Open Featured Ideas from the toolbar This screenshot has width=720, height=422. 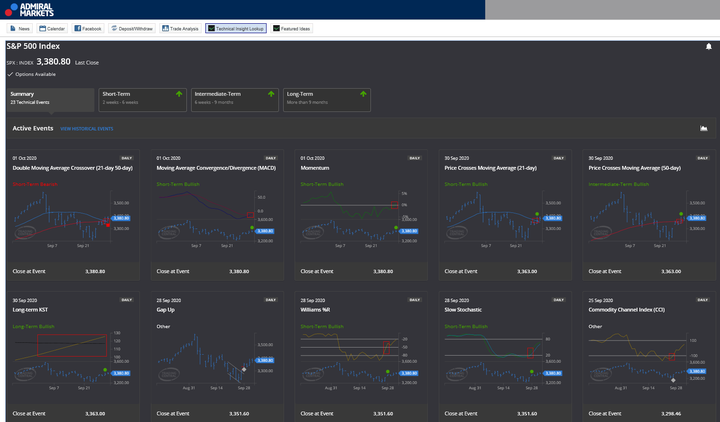point(292,29)
